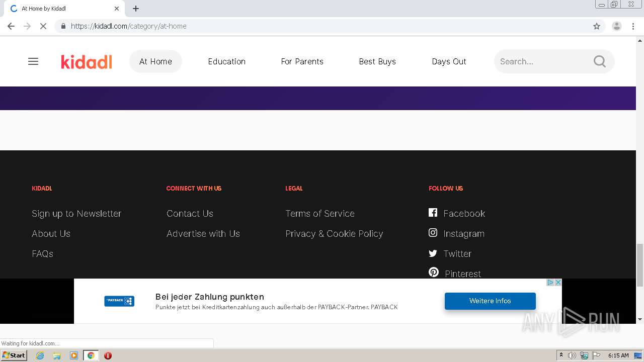Click the search magnifier icon
The width and height of the screenshot is (644, 362).
pyautogui.click(x=600, y=61)
